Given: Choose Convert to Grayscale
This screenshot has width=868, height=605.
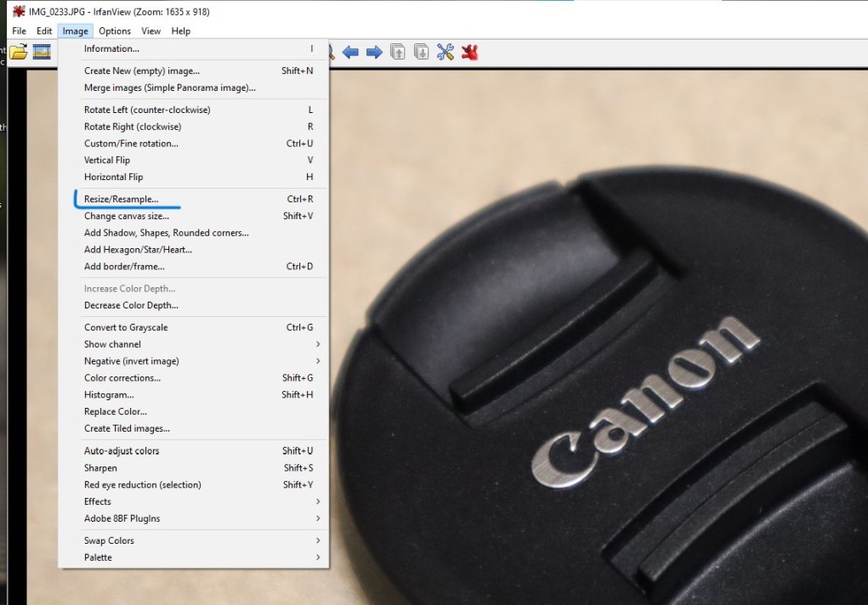Looking at the screenshot, I should [x=193, y=328].
